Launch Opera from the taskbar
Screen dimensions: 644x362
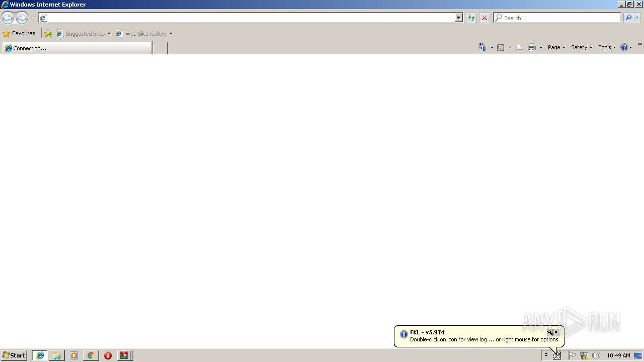tap(108, 355)
